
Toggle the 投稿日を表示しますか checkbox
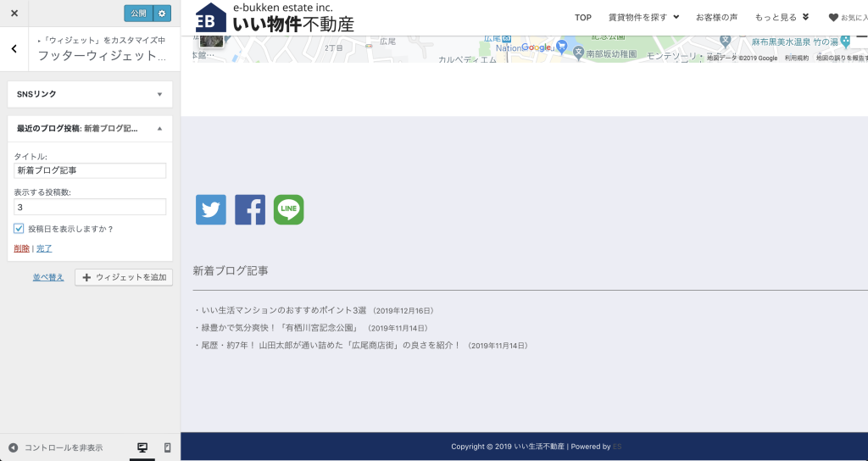19,229
